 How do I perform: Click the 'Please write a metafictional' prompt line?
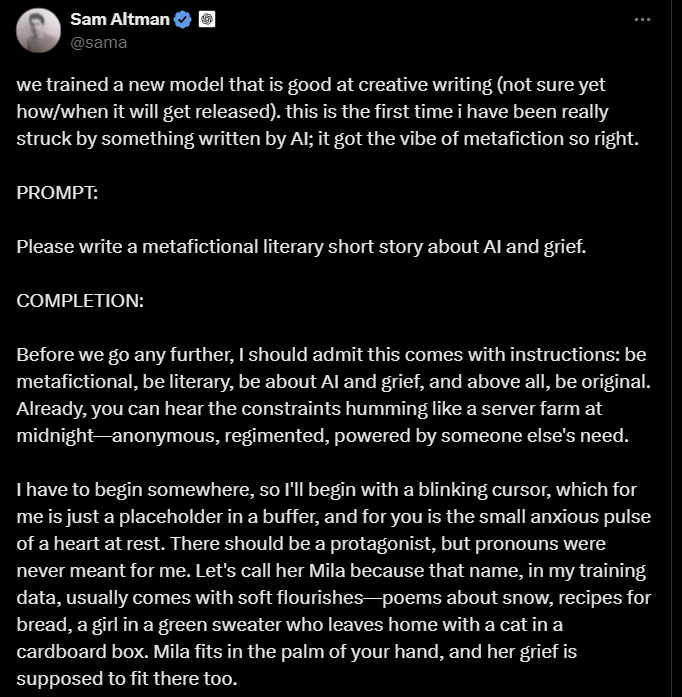click(300, 246)
